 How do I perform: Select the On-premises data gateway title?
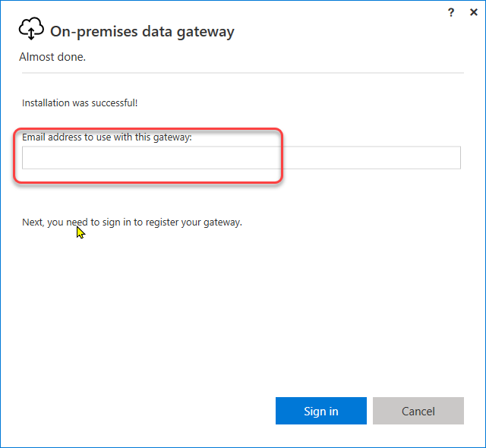pos(142,32)
